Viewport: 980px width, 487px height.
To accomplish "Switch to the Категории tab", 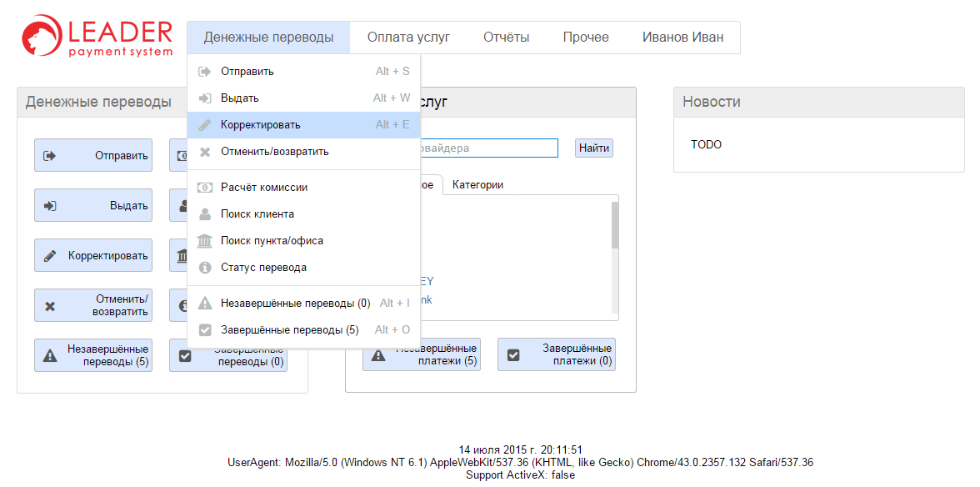I will pos(477,185).
